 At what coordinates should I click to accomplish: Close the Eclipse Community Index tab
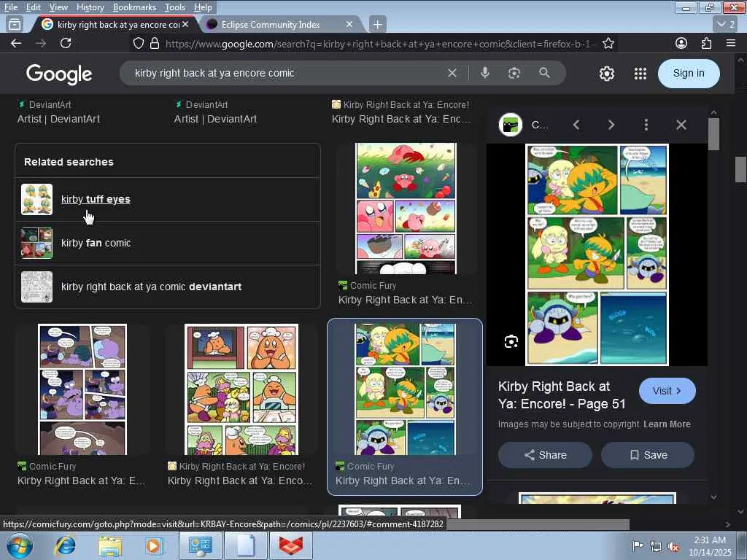coord(349,24)
